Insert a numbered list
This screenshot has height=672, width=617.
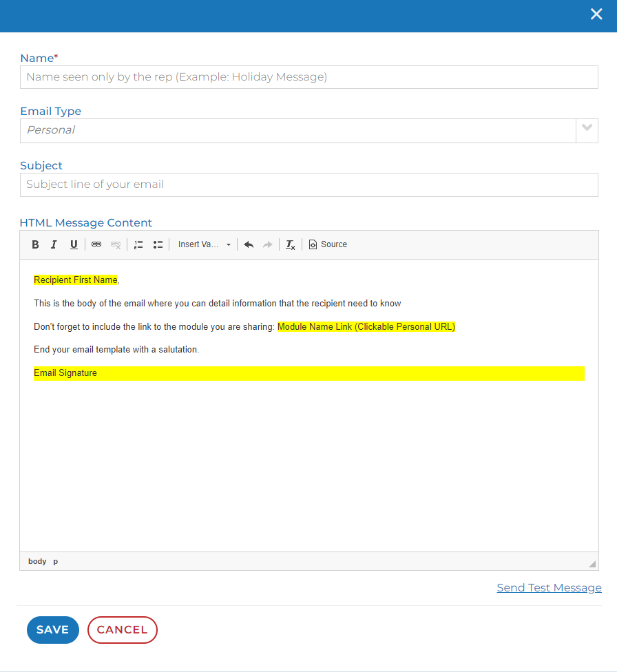pyautogui.click(x=138, y=244)
